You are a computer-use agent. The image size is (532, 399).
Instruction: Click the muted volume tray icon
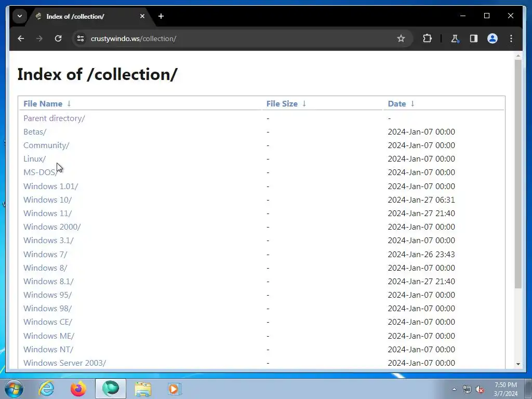(480, 390)
